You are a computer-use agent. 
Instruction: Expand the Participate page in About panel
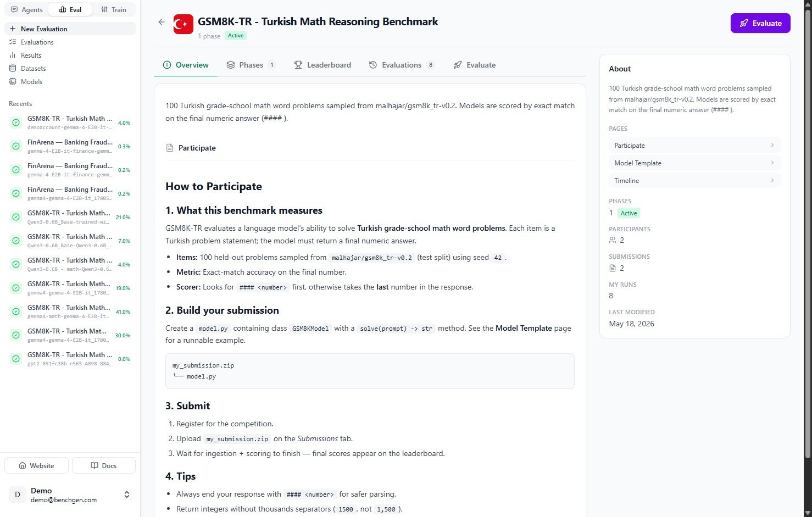(x=694, y=146)
